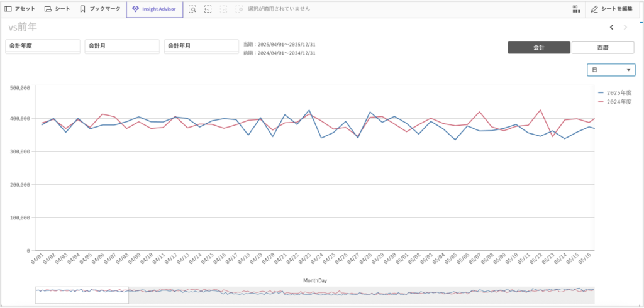The image size is (644, 308).
Task: Expand the 会計年度 filter pane
Action: (x=43, y=47)
